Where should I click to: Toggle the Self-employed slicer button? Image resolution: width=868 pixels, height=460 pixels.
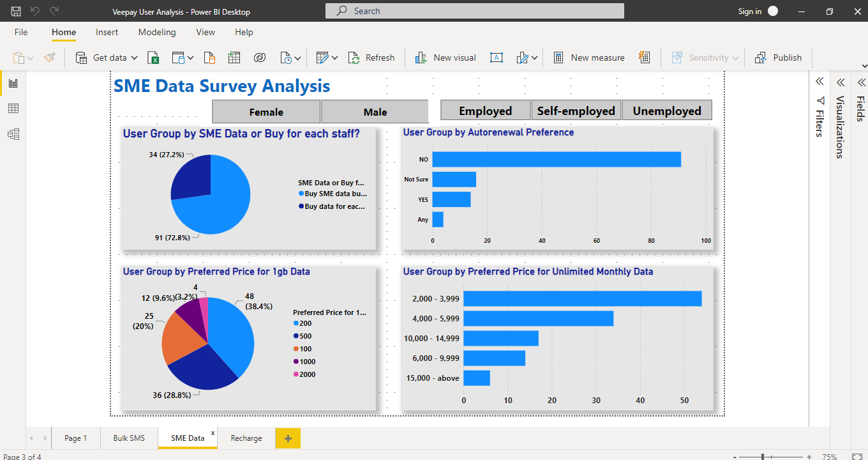576,111
